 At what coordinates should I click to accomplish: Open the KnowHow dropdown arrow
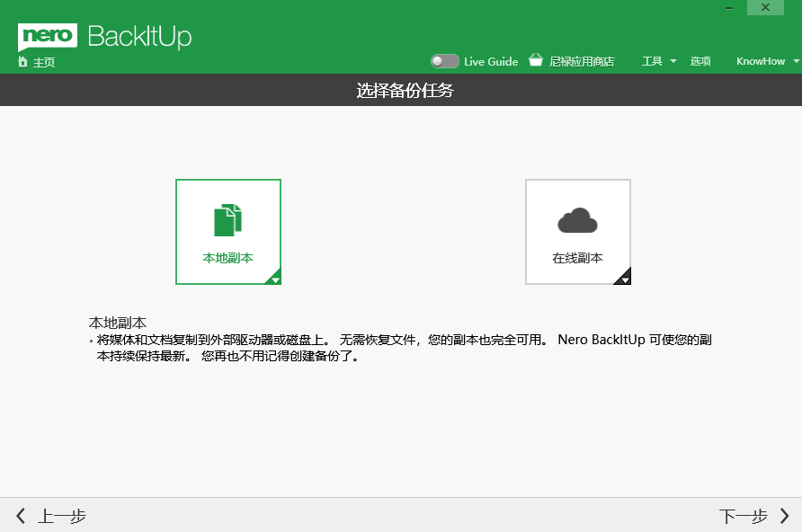point(796,61)
